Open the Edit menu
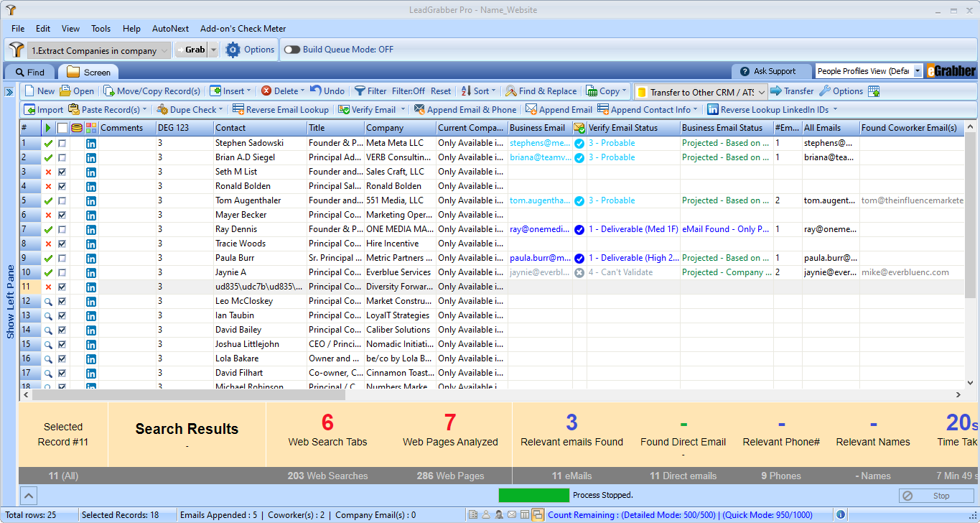Image resolution: width=980 pixels, height=523 pixels. (x=43, y=29)
